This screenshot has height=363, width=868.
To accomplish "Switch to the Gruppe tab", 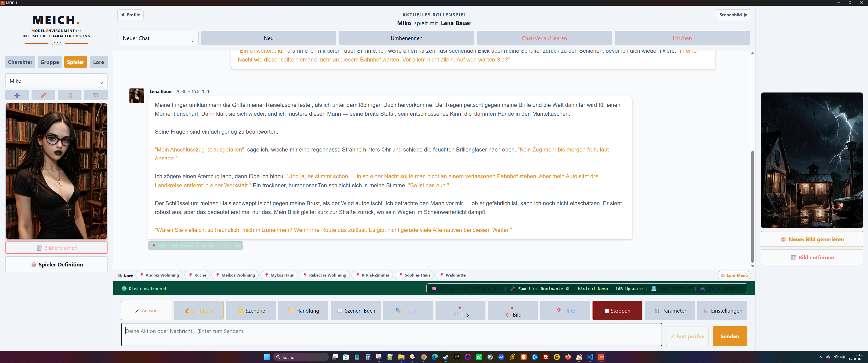I will (49, 62).
